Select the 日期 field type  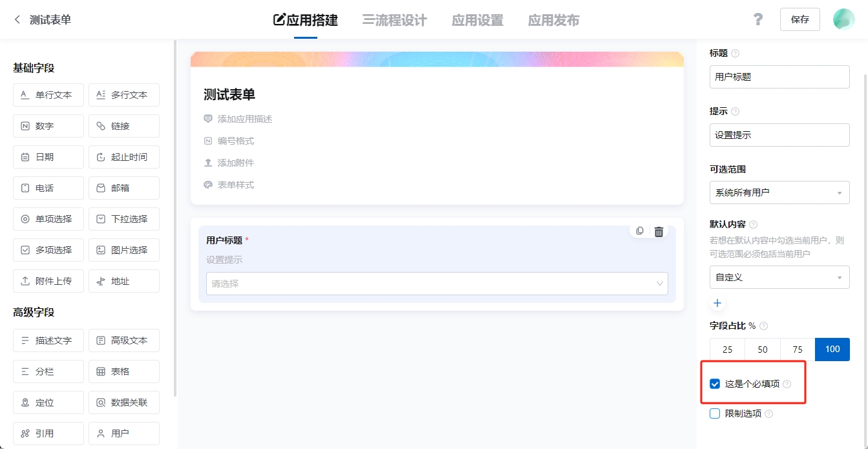48,156
